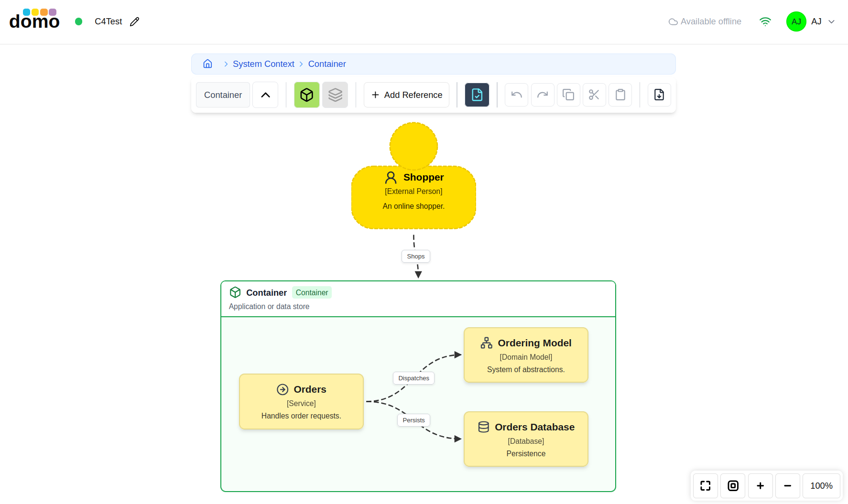Export diagram with file download icon
The image size is (848, 504).
pos(659,95)
